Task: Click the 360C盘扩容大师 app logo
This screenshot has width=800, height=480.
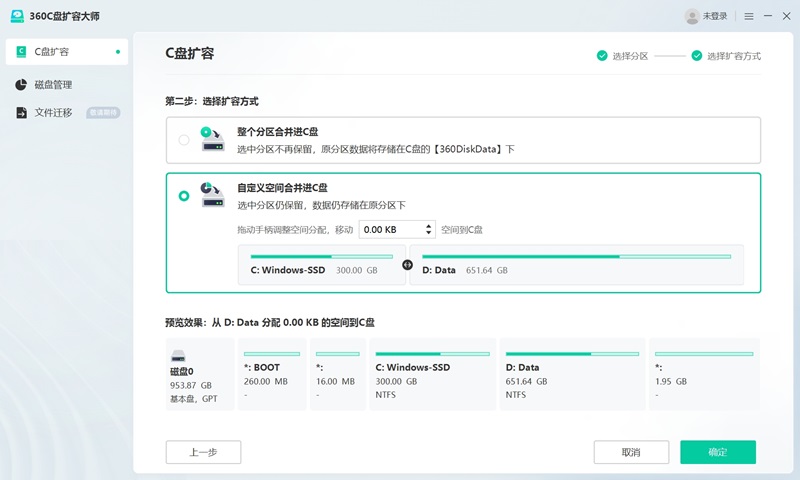Action: tap(15, 16)
